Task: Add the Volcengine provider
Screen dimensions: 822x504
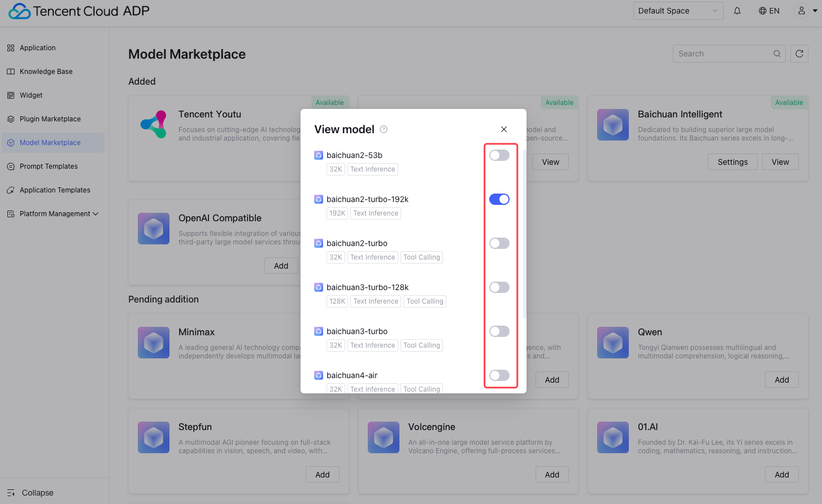Action: point(552,475)
